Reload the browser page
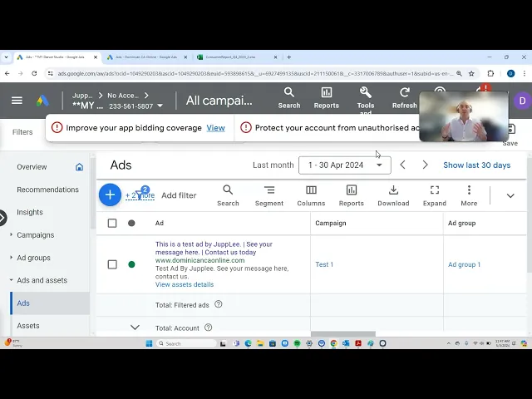Viewport: 532px width, 399px height. coord(34,73)
